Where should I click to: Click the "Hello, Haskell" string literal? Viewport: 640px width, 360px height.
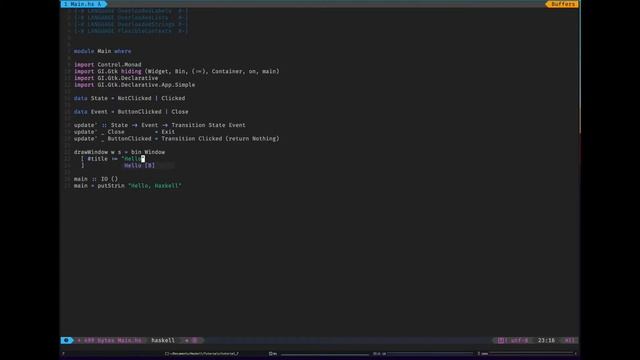[x=155, y=186]
